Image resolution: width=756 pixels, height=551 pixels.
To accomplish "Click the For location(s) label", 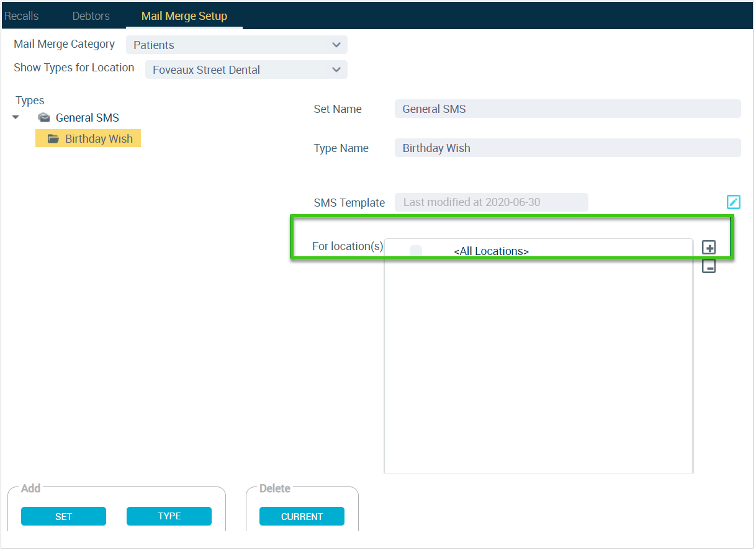I will point(348,246).
